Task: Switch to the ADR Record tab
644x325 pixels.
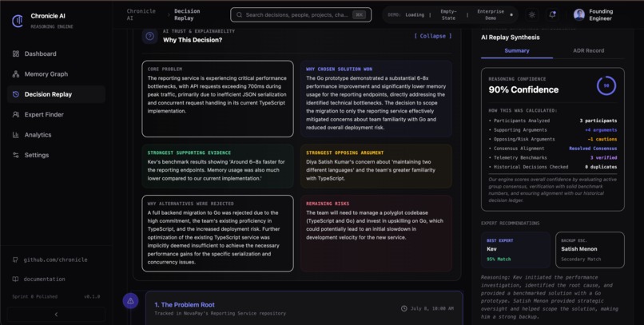Action: pos(589,51)
